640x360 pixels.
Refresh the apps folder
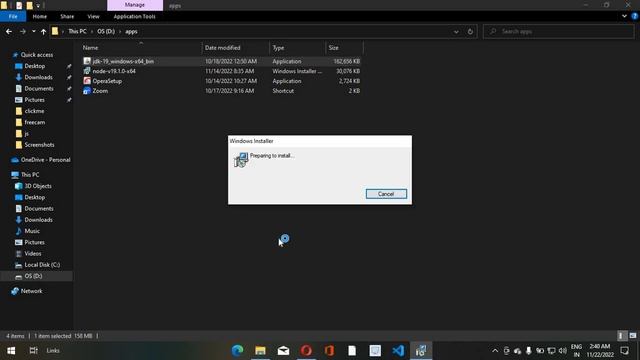[470, 31]
